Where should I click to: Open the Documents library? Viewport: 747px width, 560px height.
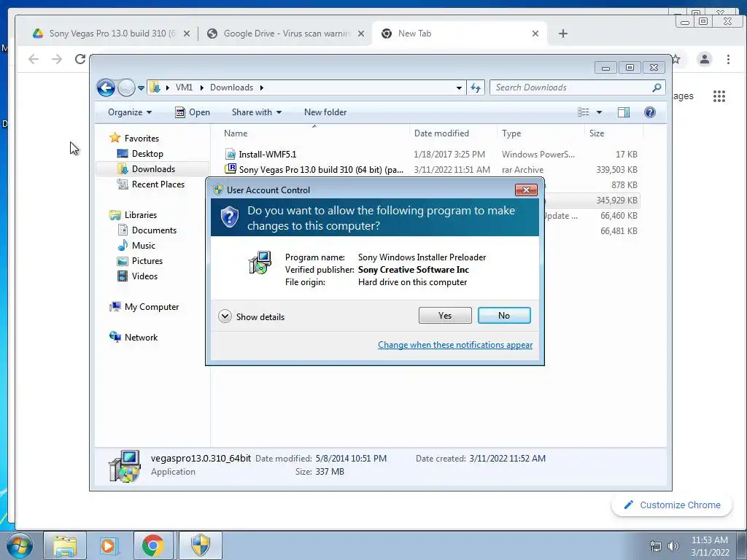154,230
